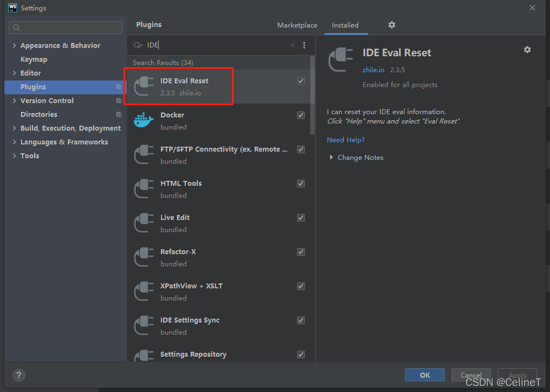Image resolution: width=550 pixels, height=392 pixels.
Task: Open gear options for IDE Eval Reset details
Action: click(x=527, y=50)
